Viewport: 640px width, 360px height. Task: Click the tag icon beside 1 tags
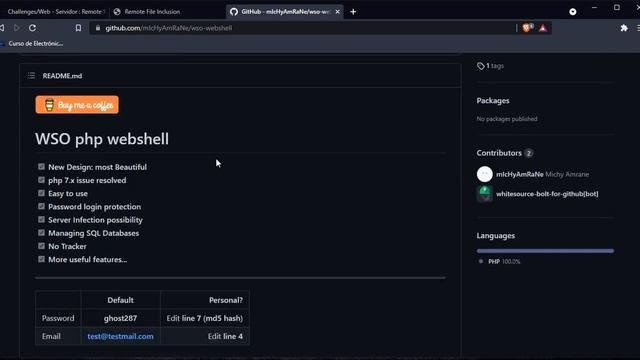480,66
